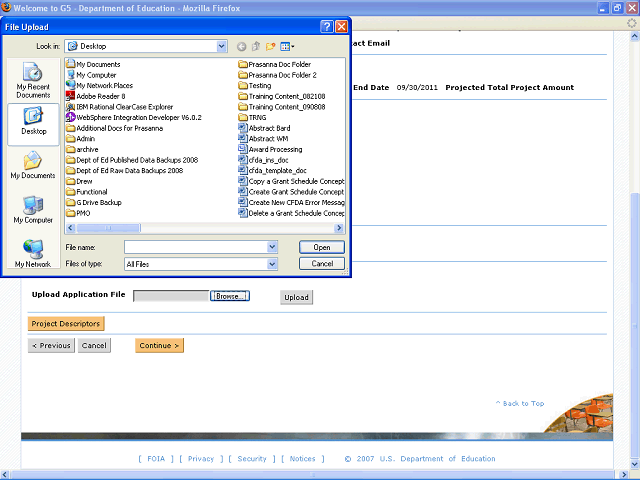Select the Testing folder
Viewport: 640px width, 480px height.
pos(255,86)
